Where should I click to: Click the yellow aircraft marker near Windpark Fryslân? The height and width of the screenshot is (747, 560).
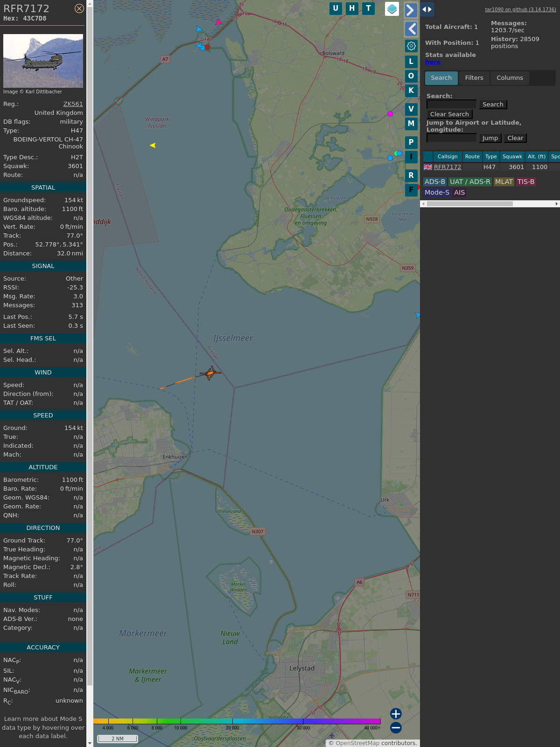(153, 145)
